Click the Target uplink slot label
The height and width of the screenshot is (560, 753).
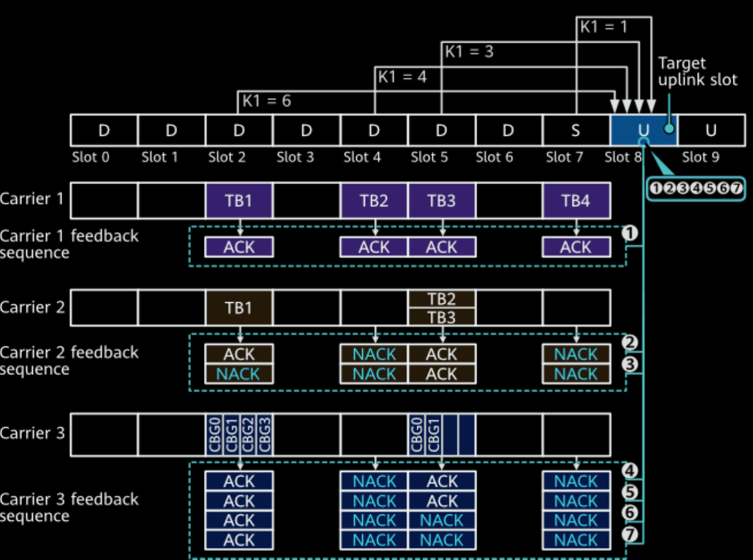click(697, 71)
